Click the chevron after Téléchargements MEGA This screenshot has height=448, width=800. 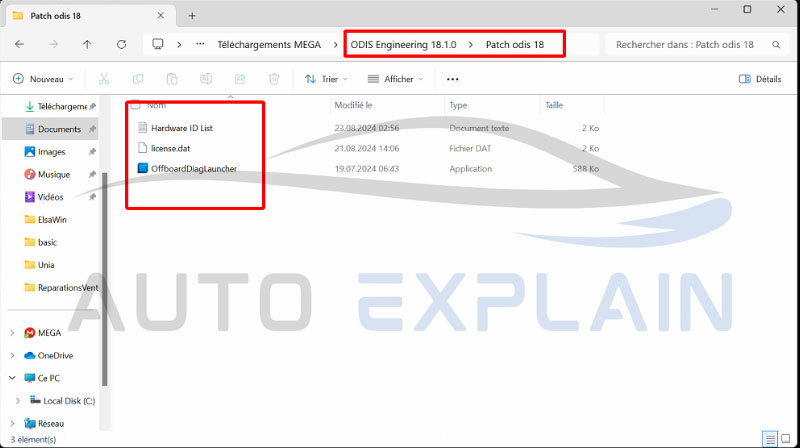tap(335, 45)
